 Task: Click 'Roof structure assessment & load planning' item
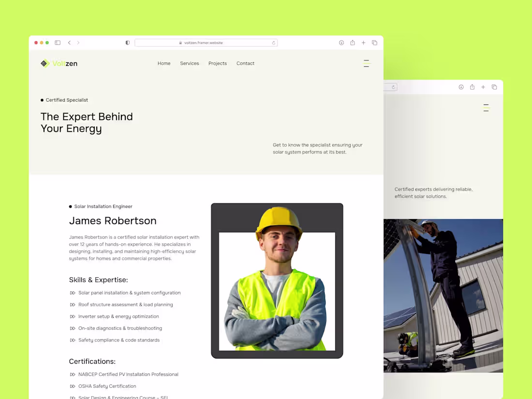pos(126,305)
